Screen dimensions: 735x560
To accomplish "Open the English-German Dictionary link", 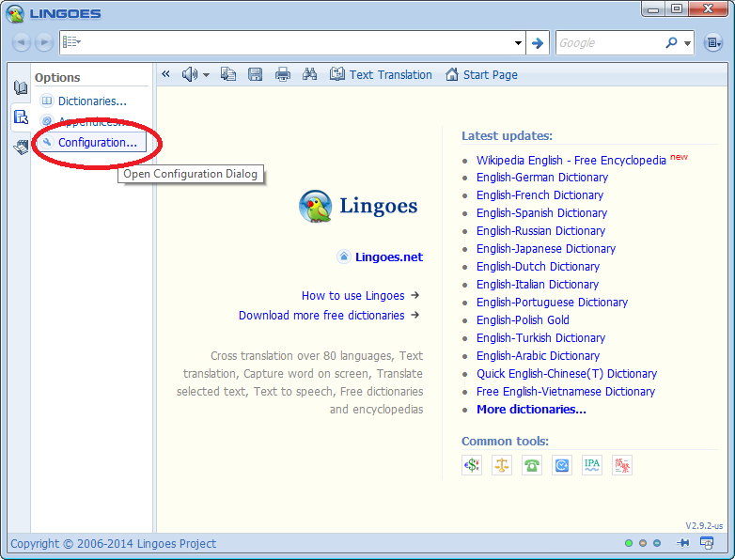I will tap(542, 178).
